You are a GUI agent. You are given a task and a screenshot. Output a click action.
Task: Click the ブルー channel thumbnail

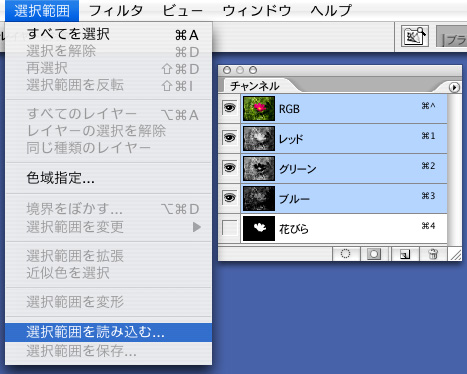259,198
